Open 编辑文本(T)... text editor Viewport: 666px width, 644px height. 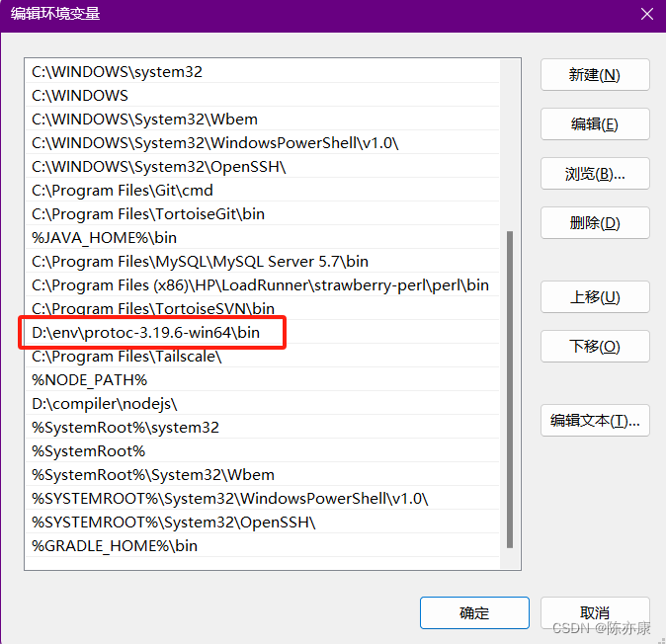[595, 420]
